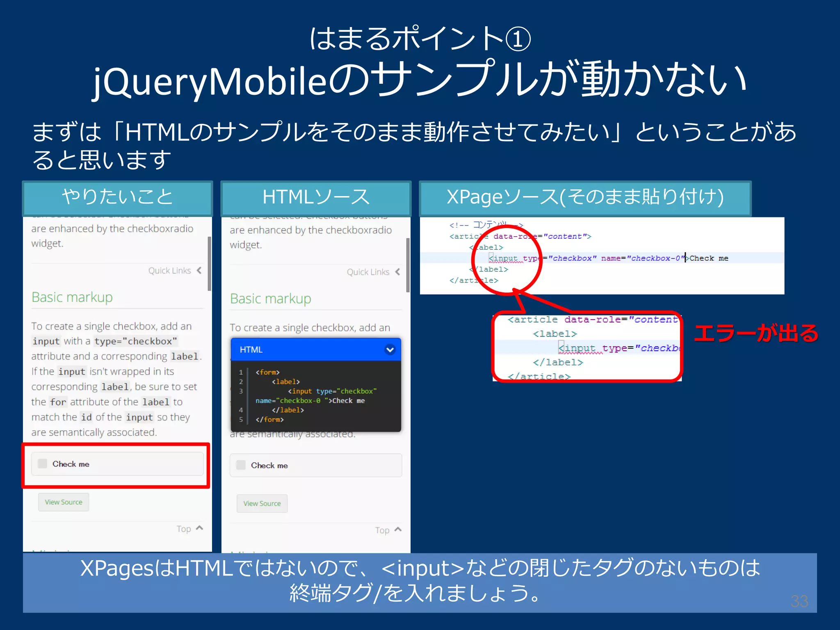Open Quick Links in middle panel
This screenshot has height=630, width=840.
pos(368,272)
